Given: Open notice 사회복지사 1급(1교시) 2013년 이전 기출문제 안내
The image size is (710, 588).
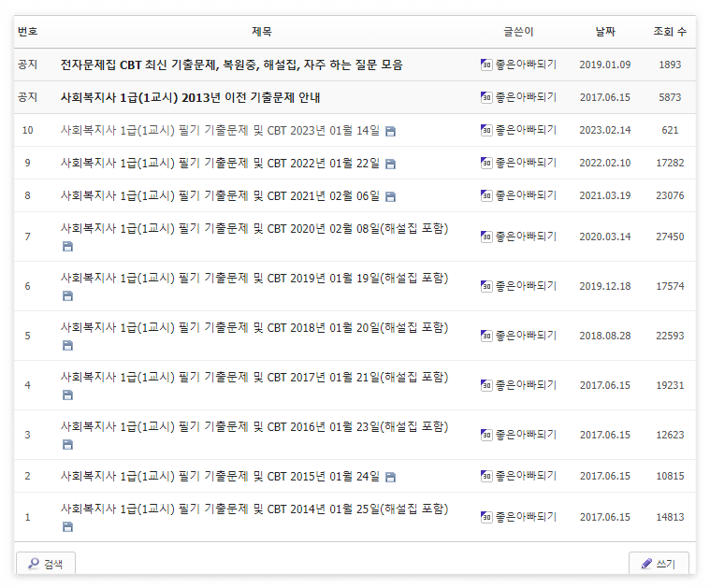Looking at the screenshot, I should 190,97.
